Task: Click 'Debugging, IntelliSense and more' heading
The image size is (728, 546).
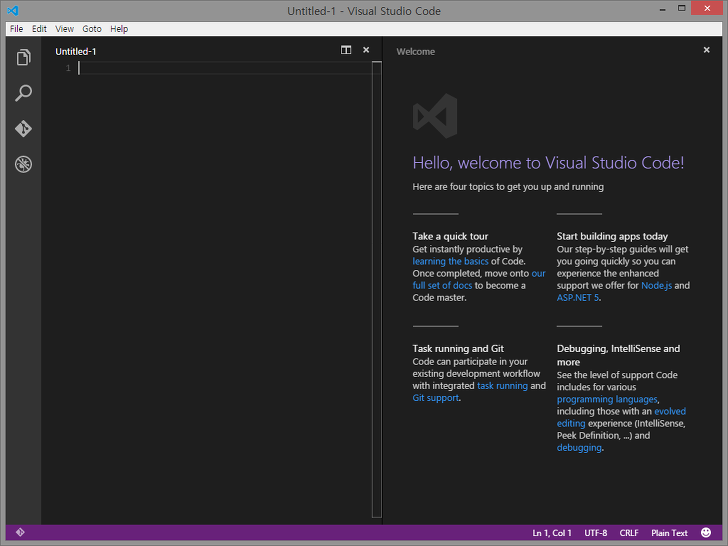Action: coord(618,355)
